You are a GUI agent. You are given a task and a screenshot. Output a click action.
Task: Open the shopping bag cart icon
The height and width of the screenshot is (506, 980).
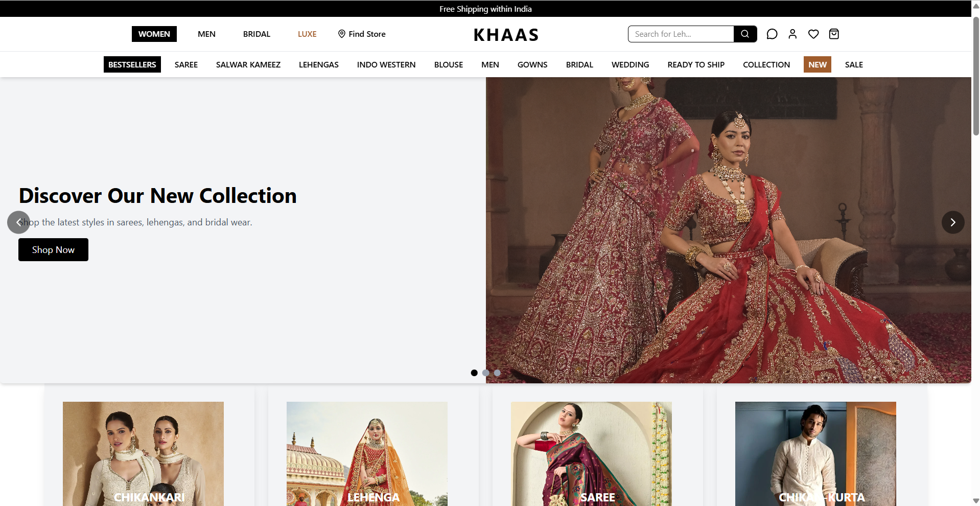coord(834,34)
